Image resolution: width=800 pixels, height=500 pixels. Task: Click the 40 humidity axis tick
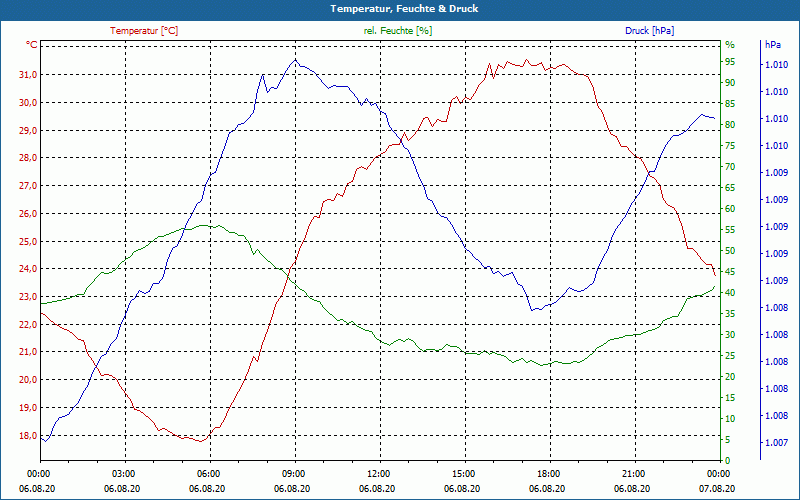coord(730,293)
